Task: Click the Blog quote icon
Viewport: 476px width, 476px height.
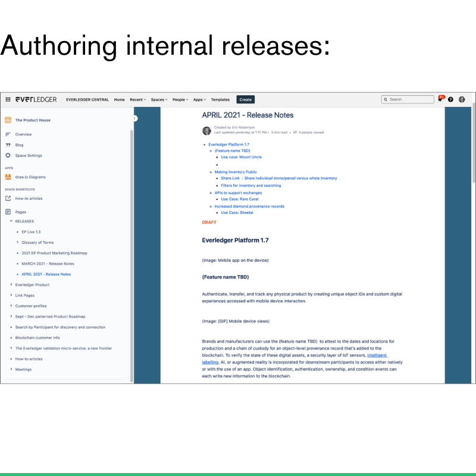Action: click(x=8, y=145)
